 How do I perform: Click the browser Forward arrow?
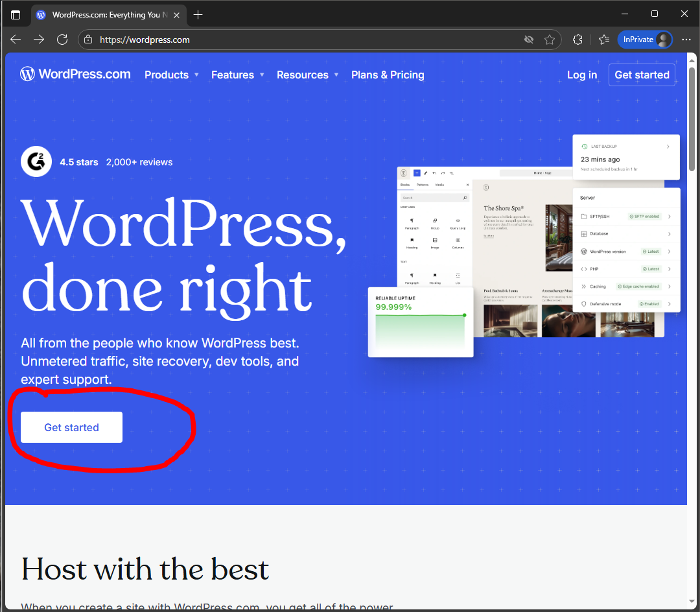(x=39, y=40)
